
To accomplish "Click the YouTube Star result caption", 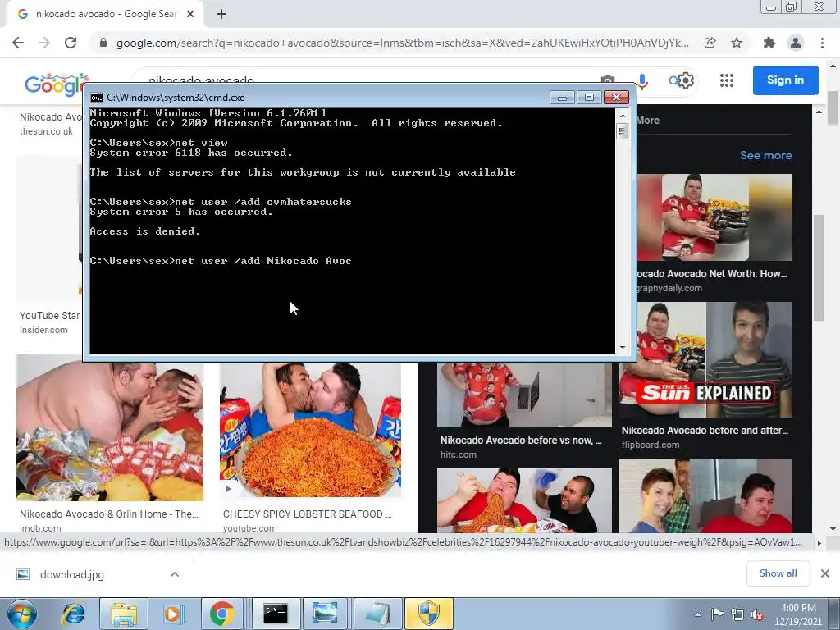I will [50, 316].
